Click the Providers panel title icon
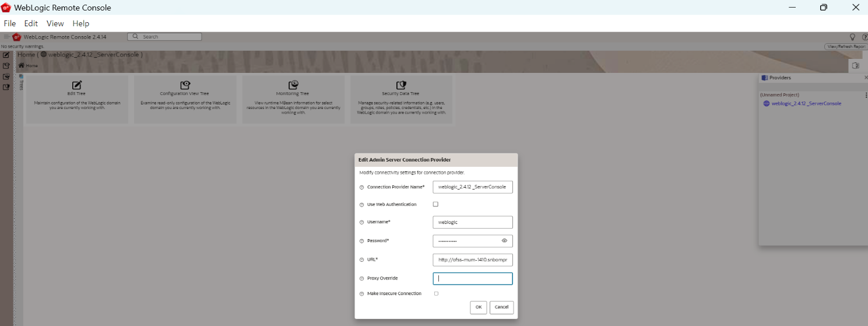The height and width of the screenshot is (326, 868). [764, 78]
